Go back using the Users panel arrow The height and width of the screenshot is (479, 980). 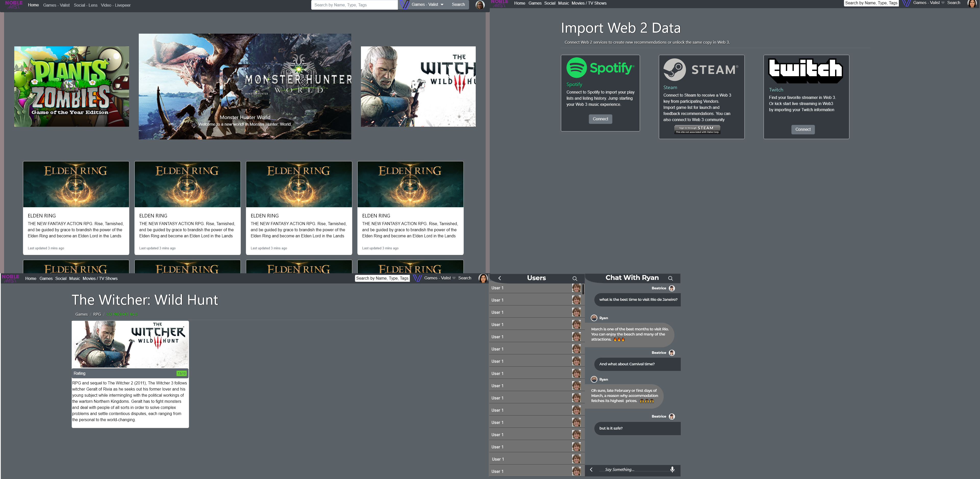coord(499,278)
